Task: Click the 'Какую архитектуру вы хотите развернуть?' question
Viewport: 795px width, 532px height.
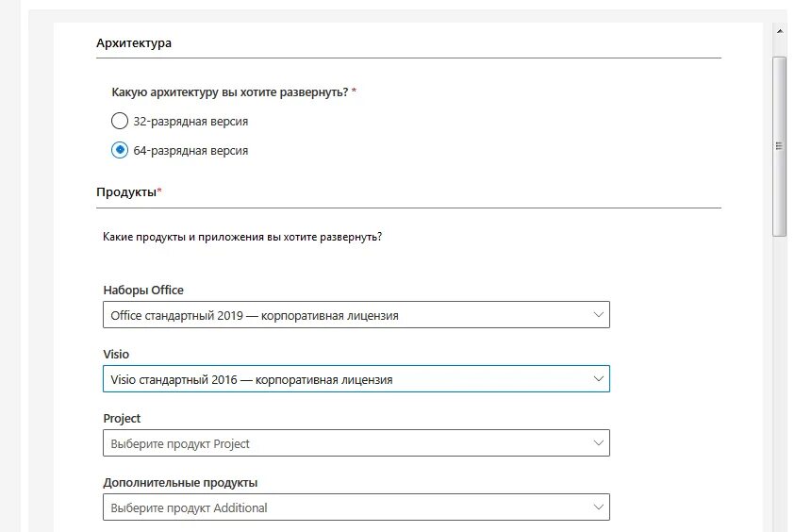Action: click(x=229, y=92)
